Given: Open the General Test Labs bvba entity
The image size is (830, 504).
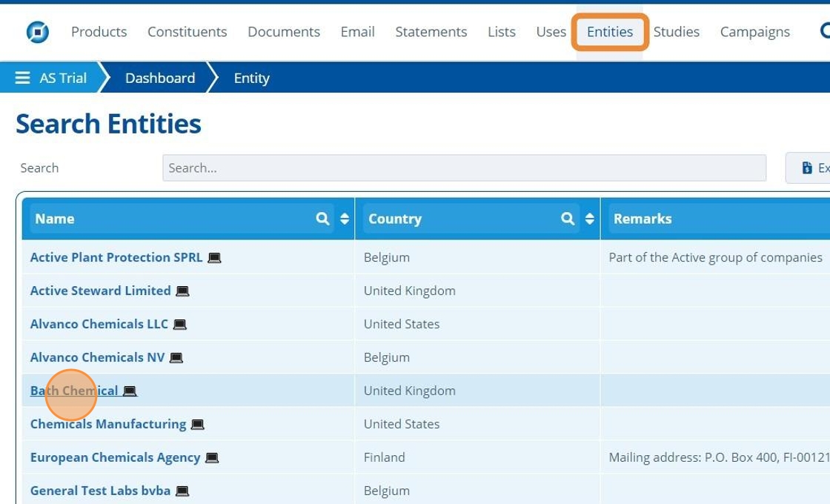Looking at the screenshot, I should coord(100,491).
